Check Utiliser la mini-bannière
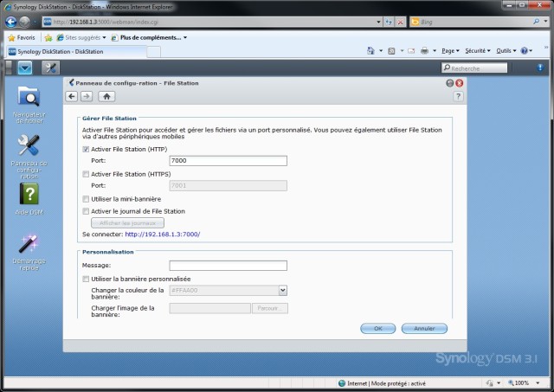Screen dimensions: 554x392 tap(86, 199)
